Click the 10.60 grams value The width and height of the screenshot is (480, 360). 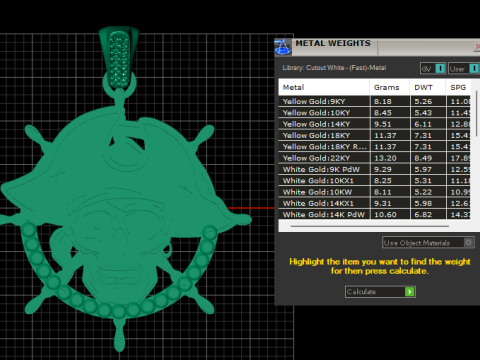point(385,214)
